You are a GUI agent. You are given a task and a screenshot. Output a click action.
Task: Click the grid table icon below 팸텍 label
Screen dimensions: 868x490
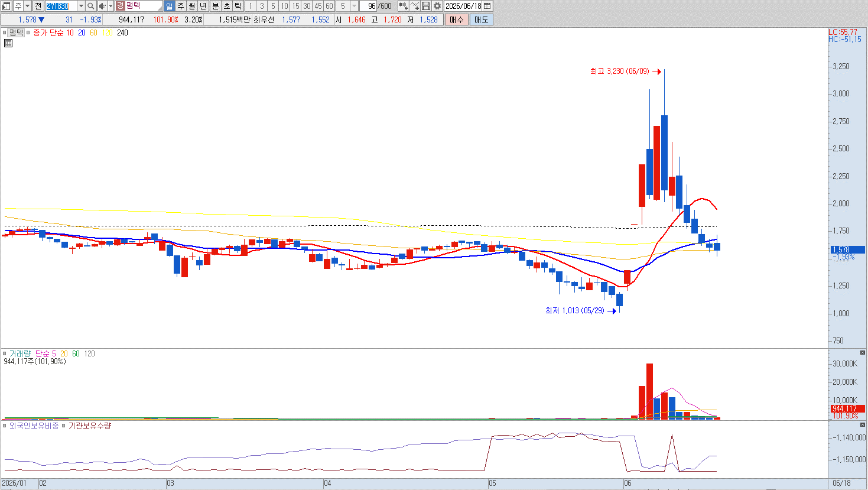coord(8,43)
